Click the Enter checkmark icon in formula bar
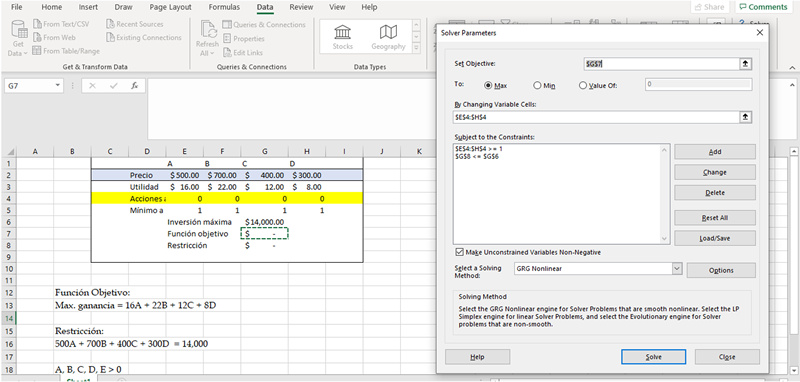Screen dimensions: 800x382 coord(113,86)
